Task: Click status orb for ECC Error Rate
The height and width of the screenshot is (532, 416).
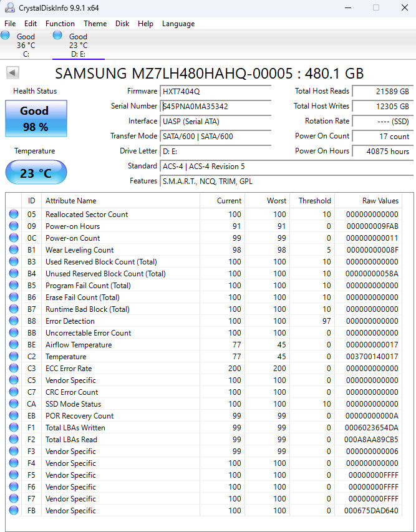Action: pyautogui.click(x=14, y=368)
